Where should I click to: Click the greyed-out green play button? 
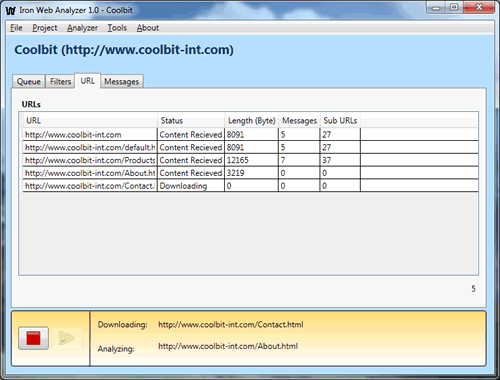point(67,338)
